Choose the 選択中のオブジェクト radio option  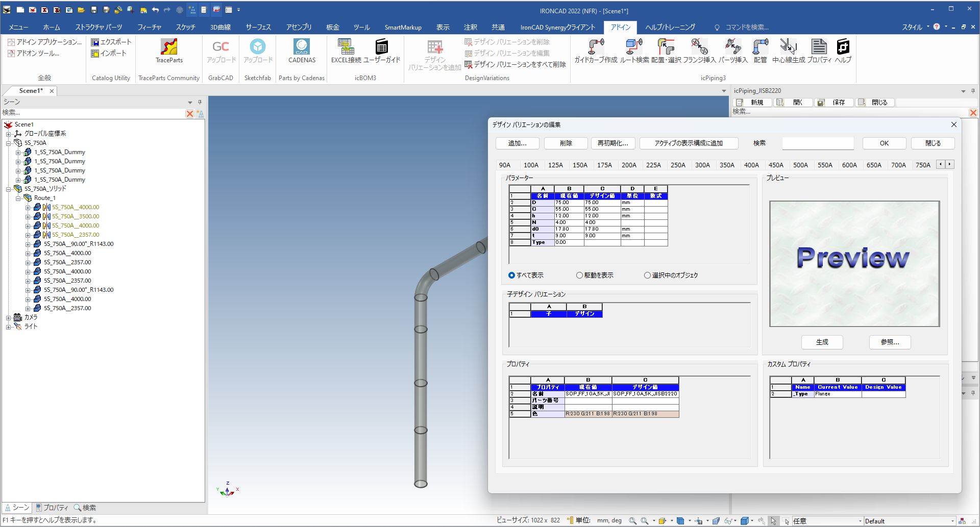point(647,275)
